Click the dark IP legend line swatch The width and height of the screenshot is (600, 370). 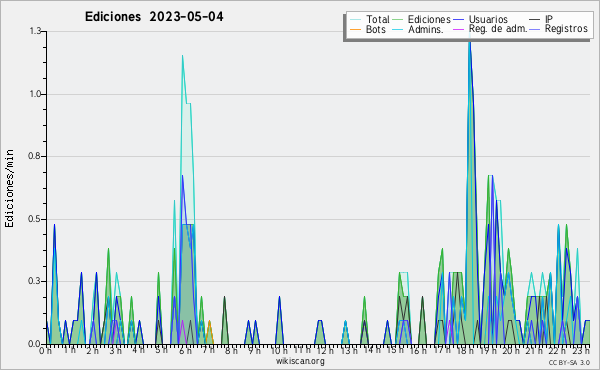(535, 20)
